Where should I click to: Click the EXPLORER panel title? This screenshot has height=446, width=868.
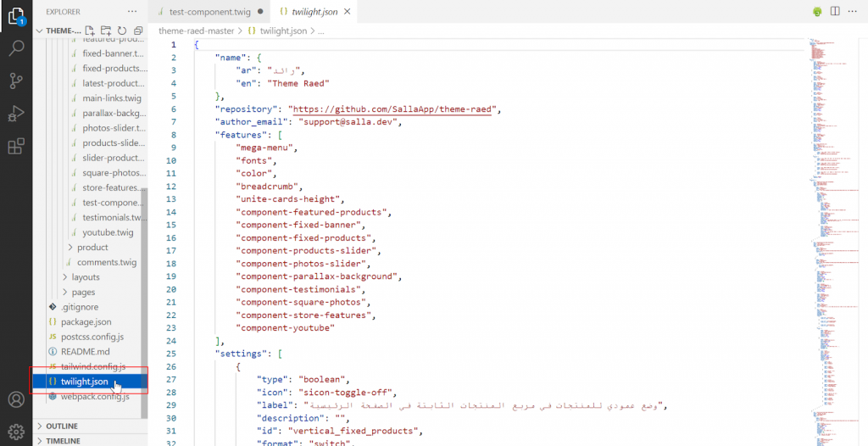pyautogui.click(x=63, y=12)
